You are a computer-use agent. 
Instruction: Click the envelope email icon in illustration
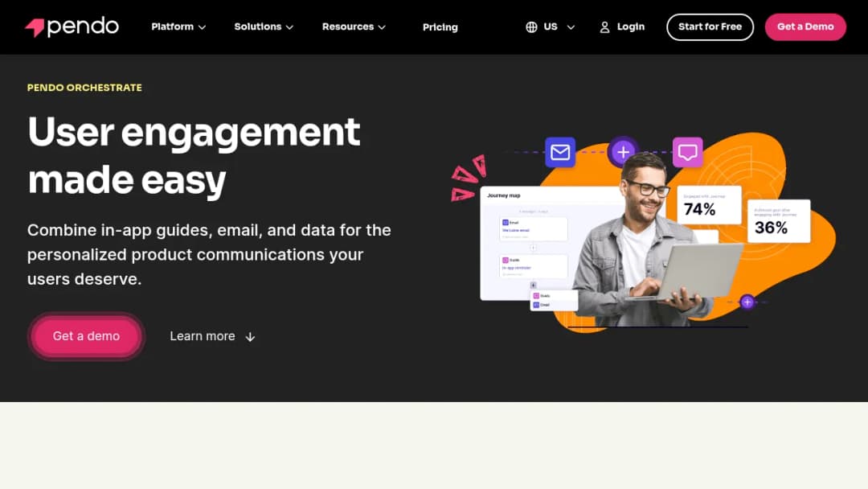[x=560, y=152]
